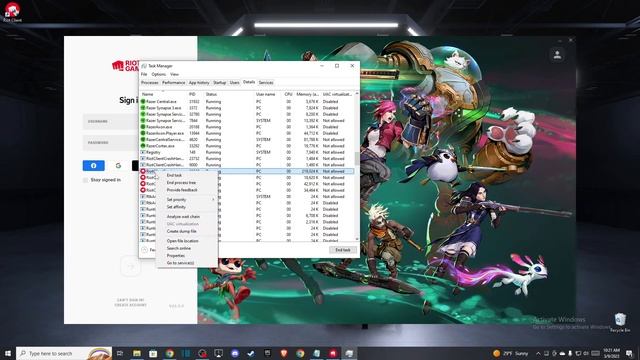Click the Fewer details collapse arrow
Screen dimensions: 640x360
pyautogui.click(x=144, y=250)
